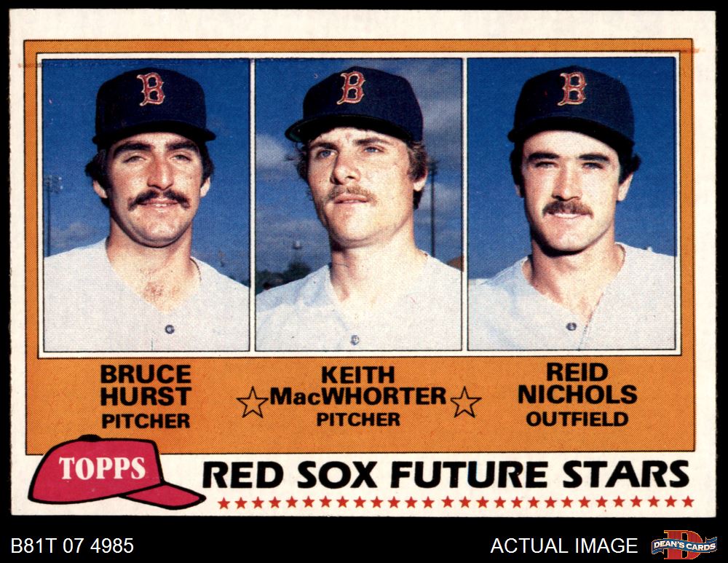Click the first red star in bottom row
This screenshot has height=563, width=728.
click(x=223, y=502)
